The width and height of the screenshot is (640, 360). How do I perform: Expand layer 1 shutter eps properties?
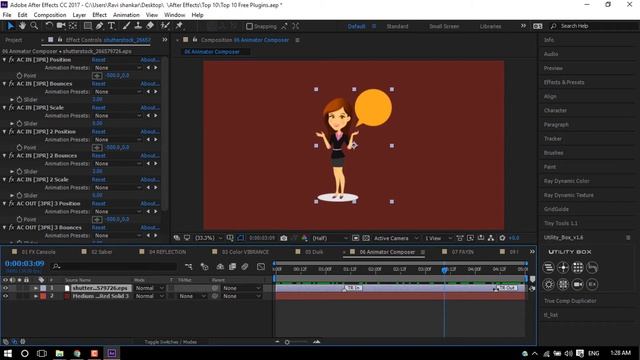(x=36, y=288)
